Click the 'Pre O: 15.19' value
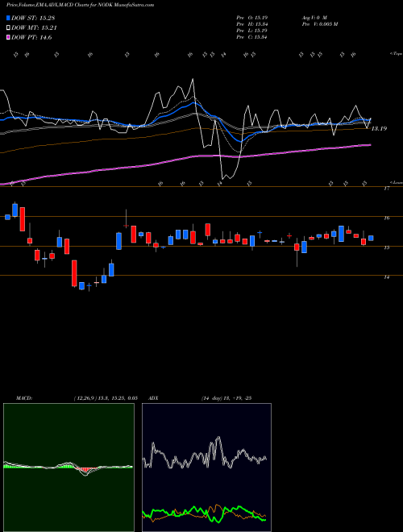Image resolution: width=403 pixels, height=532 pixels. tap(253, 17)
